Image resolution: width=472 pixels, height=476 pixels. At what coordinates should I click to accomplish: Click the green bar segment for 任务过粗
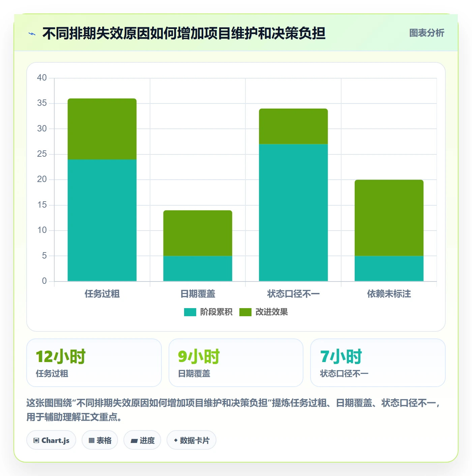click(102, 129)
